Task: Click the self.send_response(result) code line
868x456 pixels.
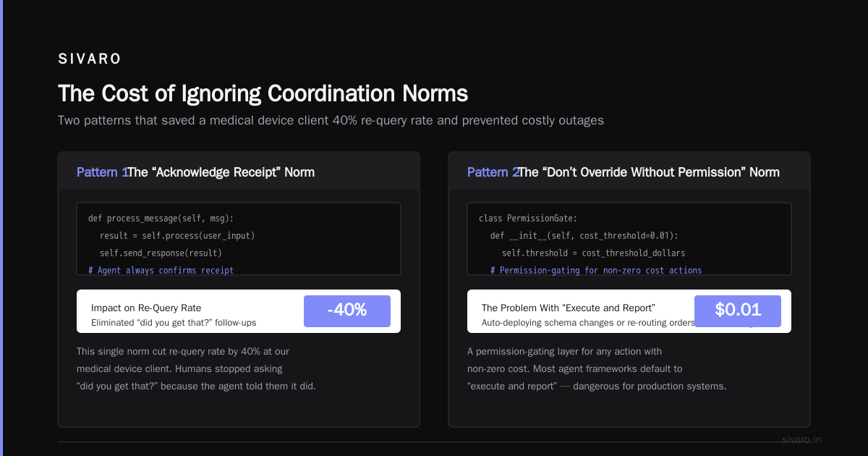Action: coord(161,253)
